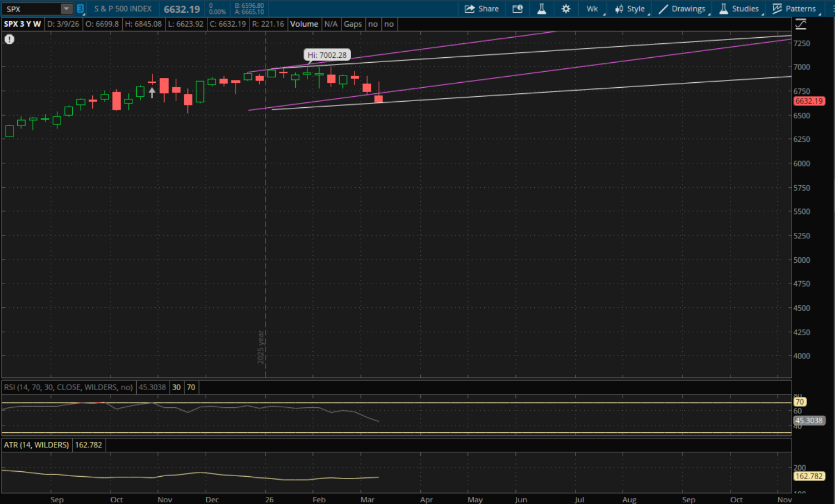Open chart settings gear icon
This screenshot has width=835, height=504.
click(566, 9)
